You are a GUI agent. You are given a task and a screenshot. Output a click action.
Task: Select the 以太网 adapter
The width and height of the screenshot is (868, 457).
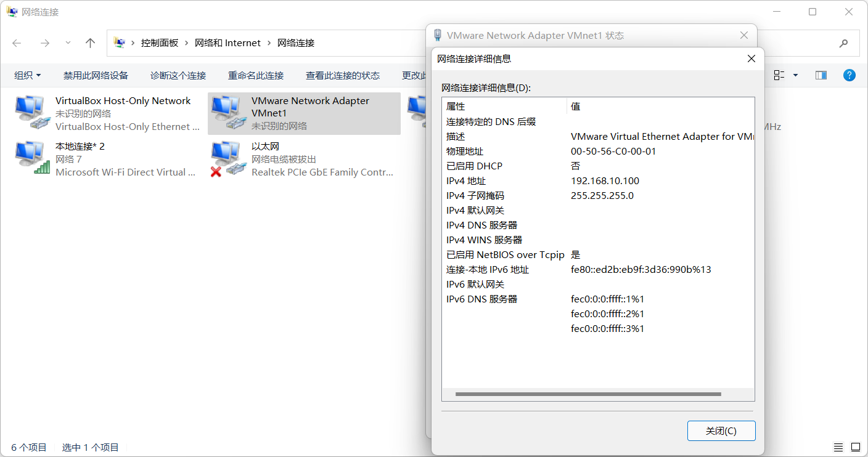[304, 159]
